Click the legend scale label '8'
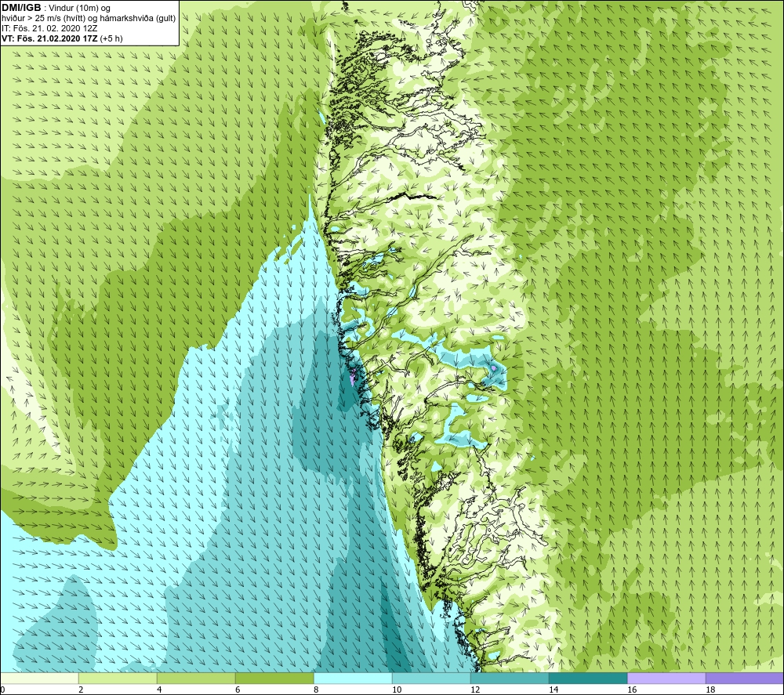This screenshot has height=695, width=784. [x=316, y=690]
